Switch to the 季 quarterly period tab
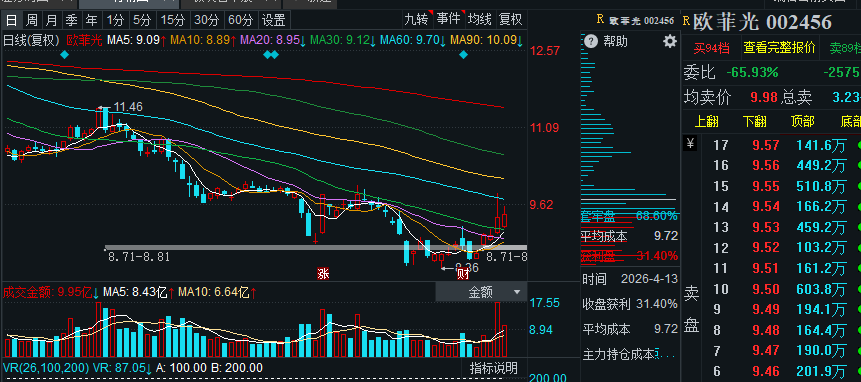Viewport: 861px width, 382px height. [x=71, y=21]
